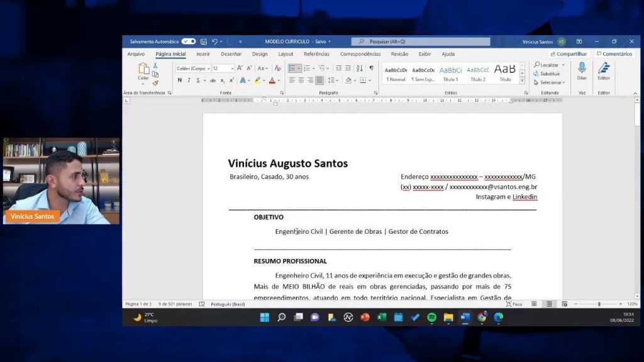The height and width of the screenshot is (362, 644).
Task: Open PowerPoint from the taskbar
Action: pos(365,317)
